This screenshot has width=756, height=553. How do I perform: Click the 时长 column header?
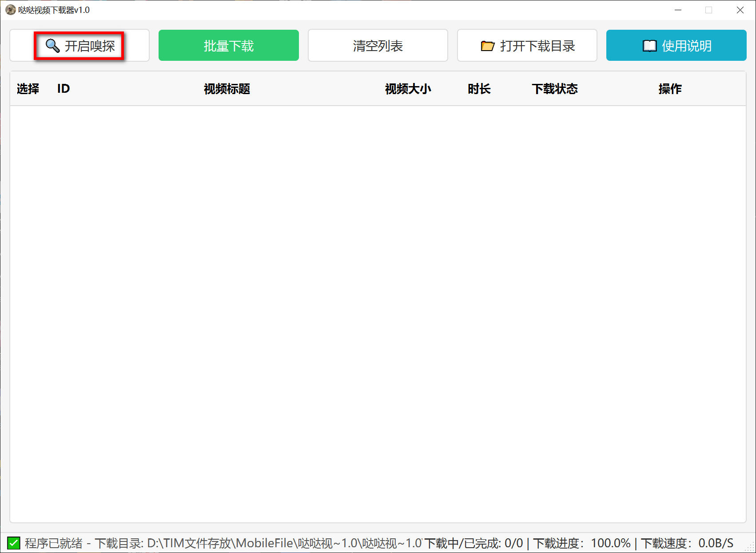click(x=479, y=89)
